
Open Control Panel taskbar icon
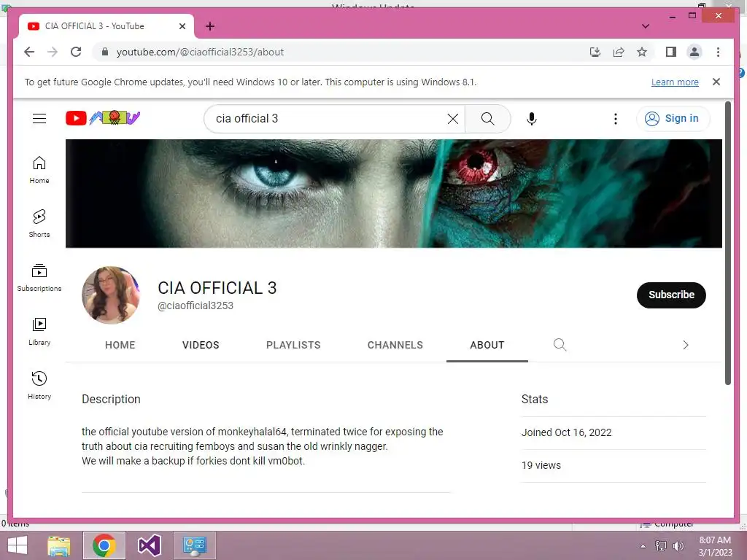coord(194,545)
